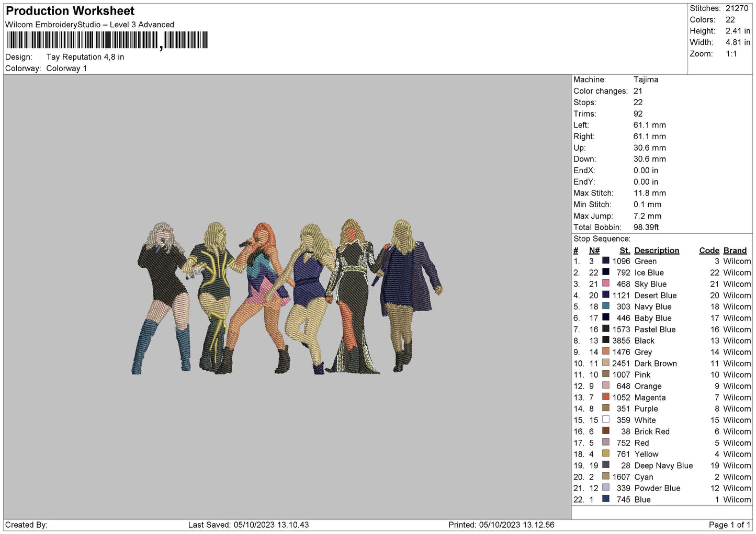Pick the swatch beside Pastel Blue
The width and height of the screenshot is (756, 534).
[605, 328]
